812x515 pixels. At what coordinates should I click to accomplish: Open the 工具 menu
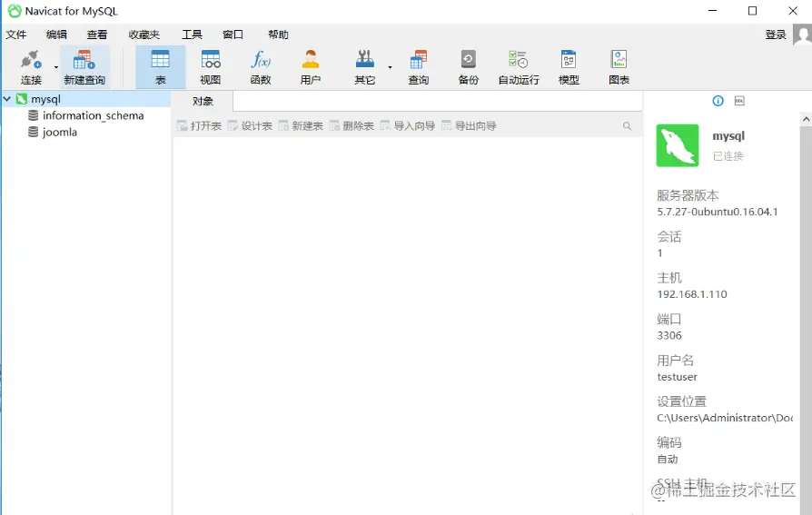[x=192, y=35]
